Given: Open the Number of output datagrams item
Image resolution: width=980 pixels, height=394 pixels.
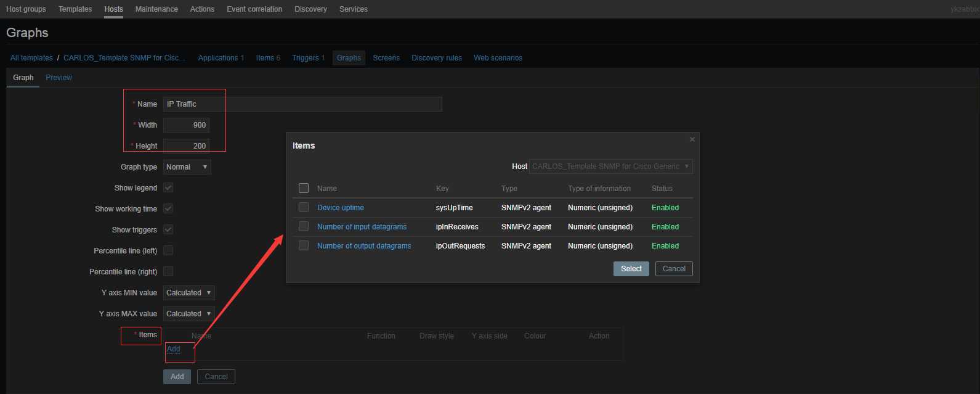Looking at the screenshot, I should point(364,246).
